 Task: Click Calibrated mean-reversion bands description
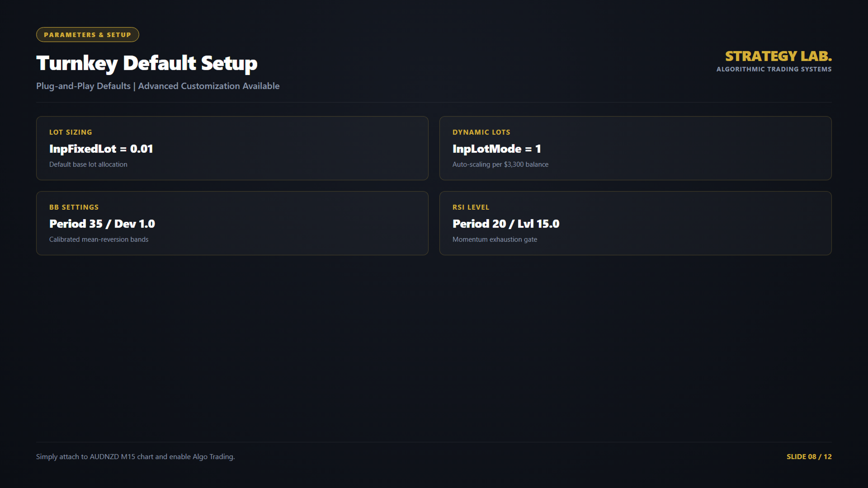[x=99, y=239]
